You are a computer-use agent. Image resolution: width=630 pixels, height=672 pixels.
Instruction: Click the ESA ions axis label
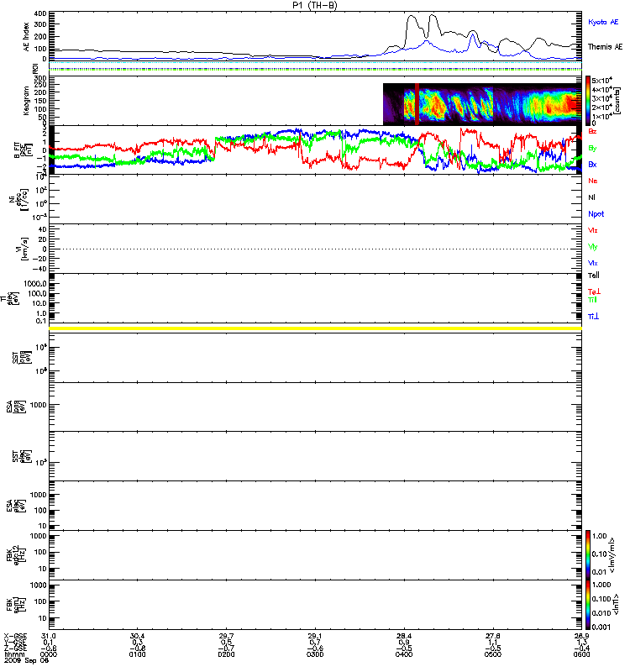[x=16, y=407]
